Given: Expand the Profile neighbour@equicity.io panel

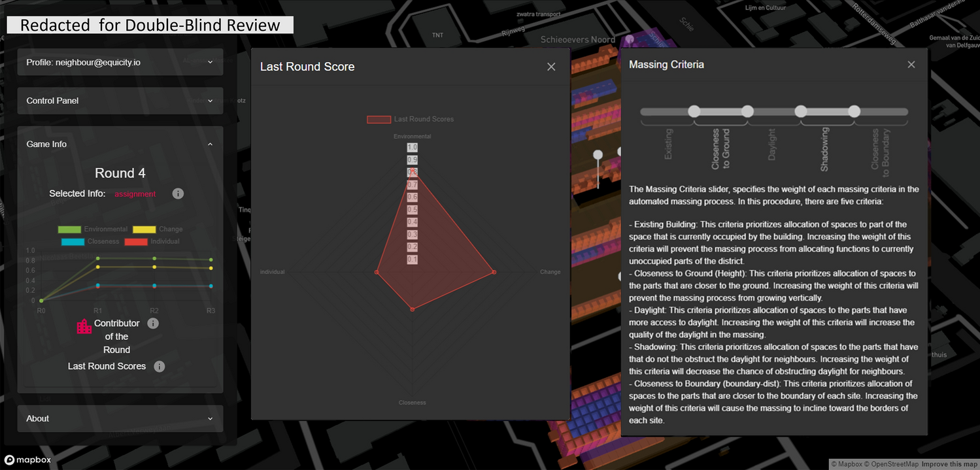Looking at the screenshot, I should [x=120, y=62].
